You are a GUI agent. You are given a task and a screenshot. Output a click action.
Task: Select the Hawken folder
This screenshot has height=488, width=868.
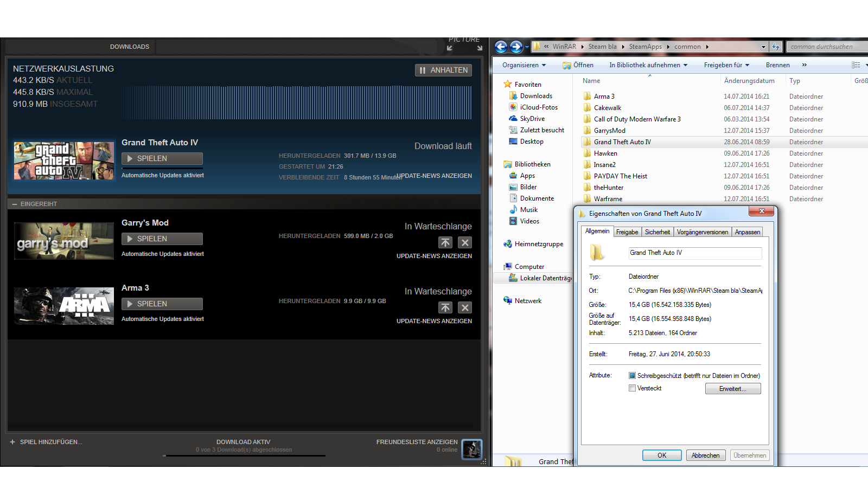(x=605, y=153)
